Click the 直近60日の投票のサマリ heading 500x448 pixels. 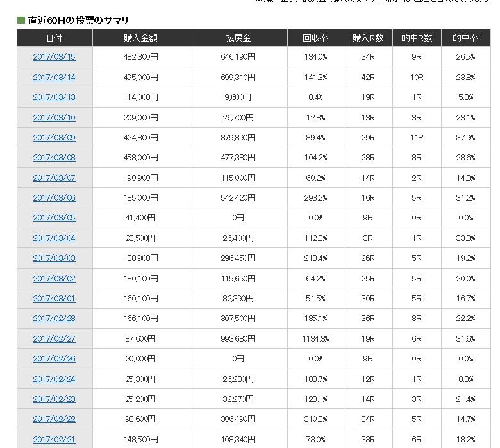click(78, 21)
